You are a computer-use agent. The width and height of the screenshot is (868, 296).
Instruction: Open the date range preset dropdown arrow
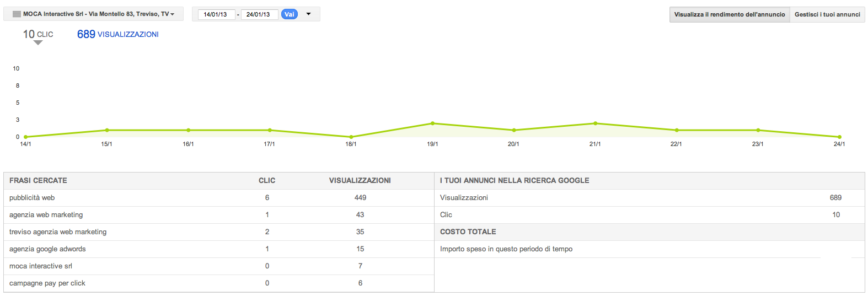point(308,14)
